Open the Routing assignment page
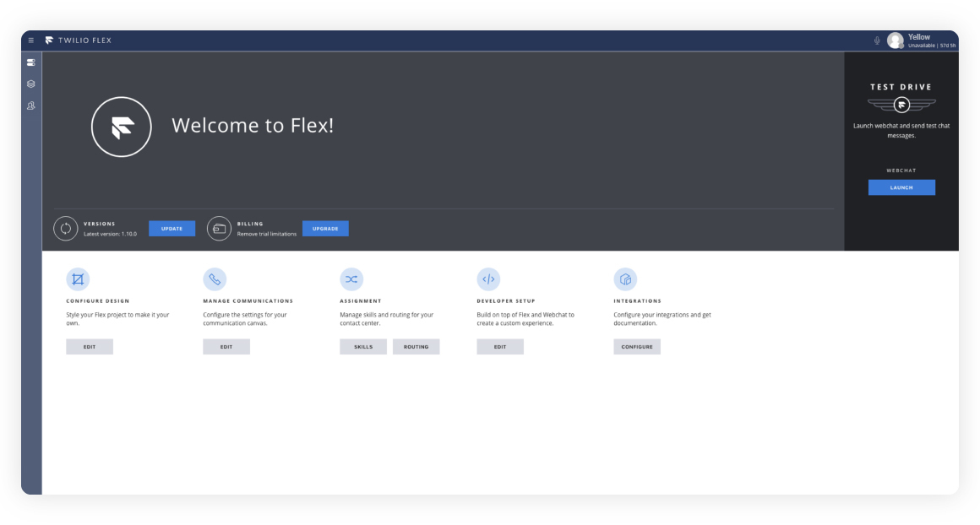Image resolution: width=980 pixels, height=525 pixels. tap(416, 346)
